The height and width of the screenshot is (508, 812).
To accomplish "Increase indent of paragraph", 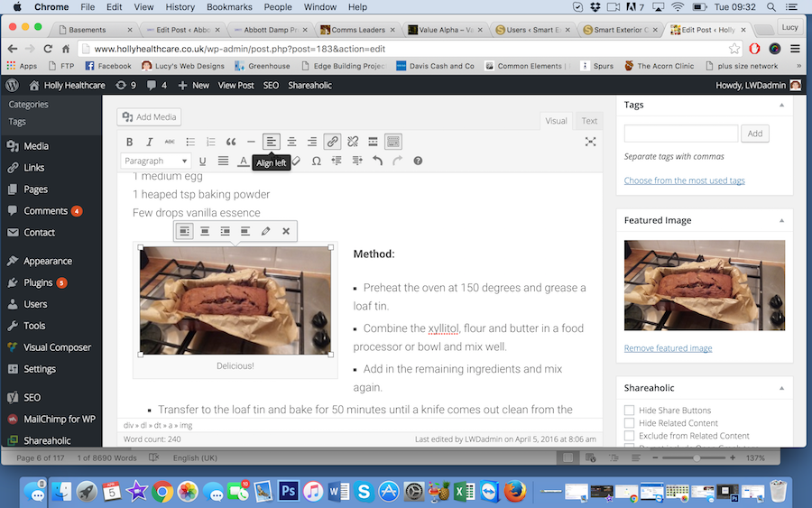I will point(357,161).
